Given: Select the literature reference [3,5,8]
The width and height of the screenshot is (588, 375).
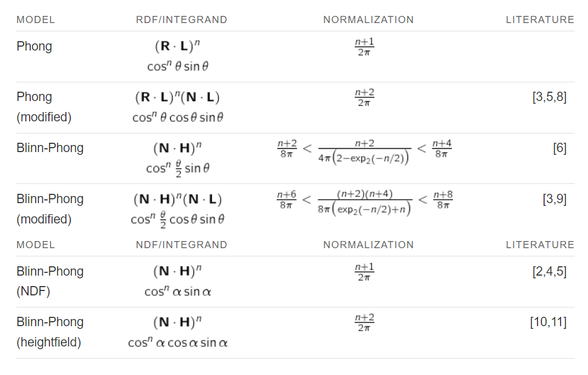Looking at the screenshot, I should [x=550, y=97].
